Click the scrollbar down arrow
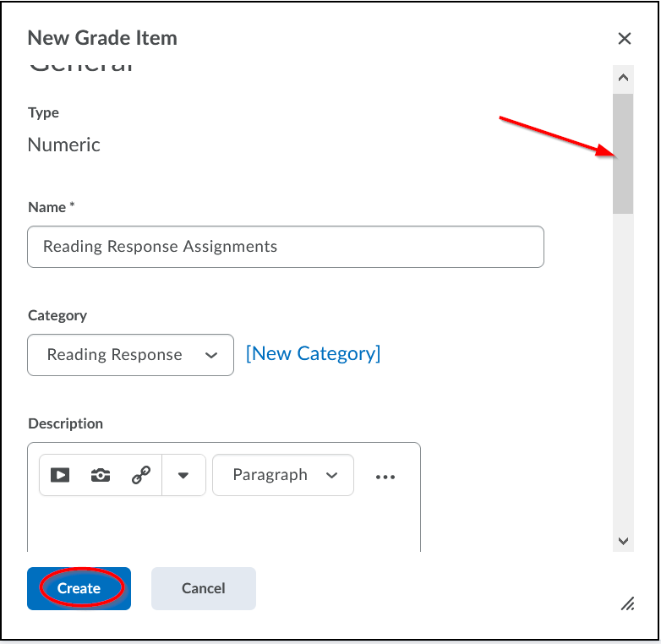 (624, 541)
